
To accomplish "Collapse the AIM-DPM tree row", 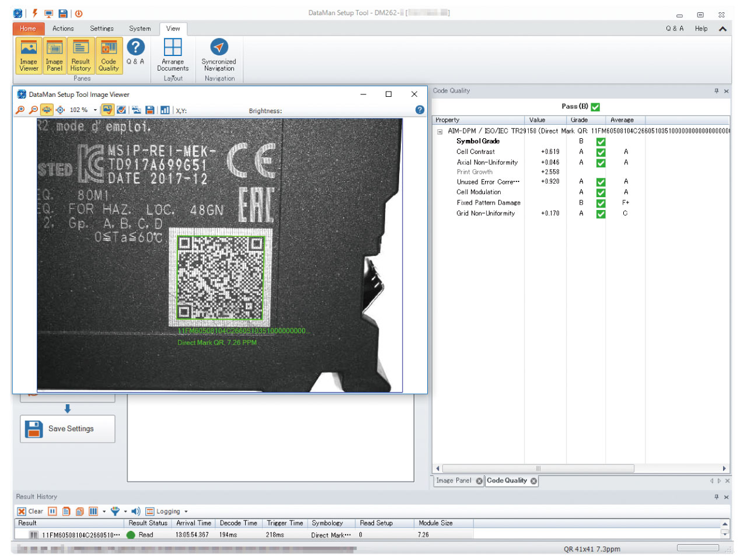I will (439, 132).
